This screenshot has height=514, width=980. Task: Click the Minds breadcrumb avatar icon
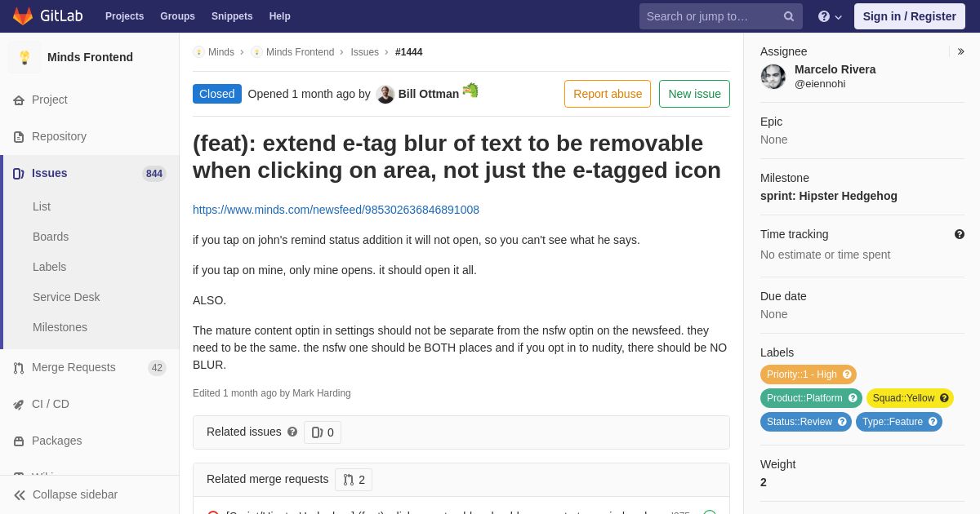pos(198,52)
